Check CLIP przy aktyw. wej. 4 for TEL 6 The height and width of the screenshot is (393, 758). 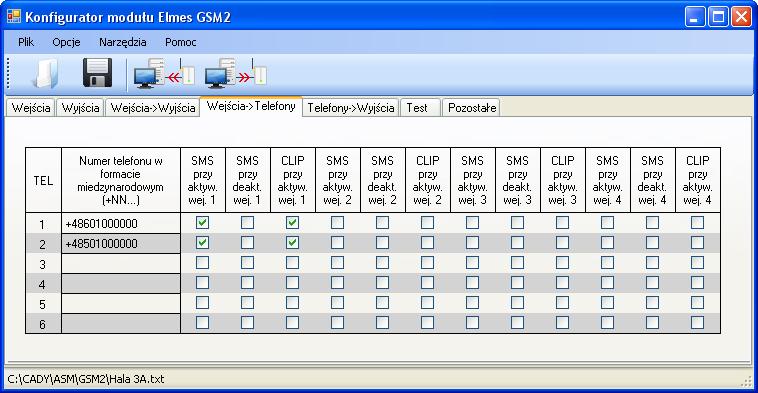click(698, 322)
